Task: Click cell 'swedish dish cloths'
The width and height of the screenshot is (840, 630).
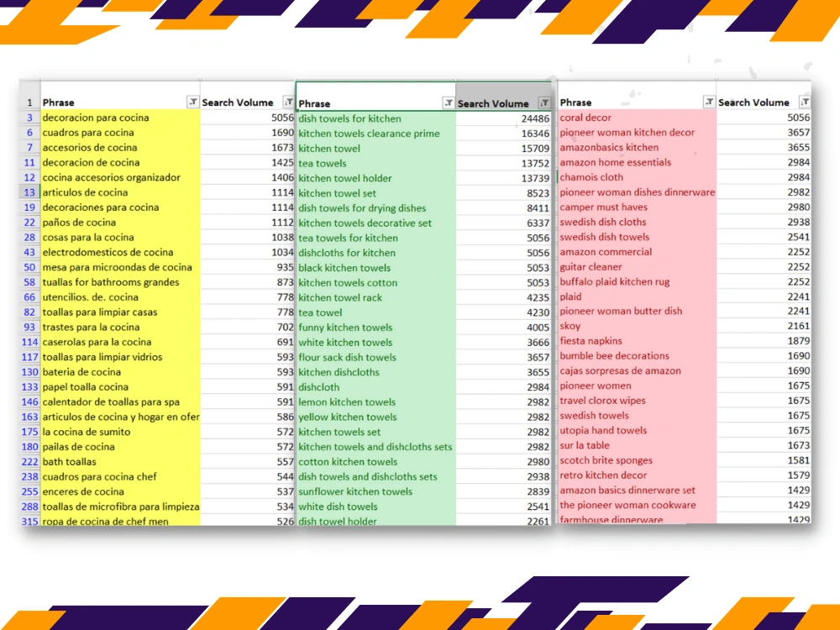Action: [637, 223]
